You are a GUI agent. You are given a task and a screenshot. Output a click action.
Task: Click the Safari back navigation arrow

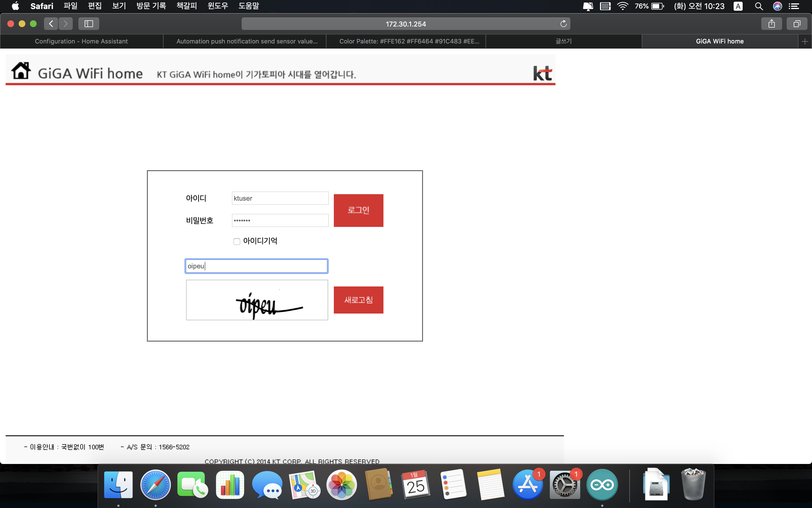[x=51, y=23]
